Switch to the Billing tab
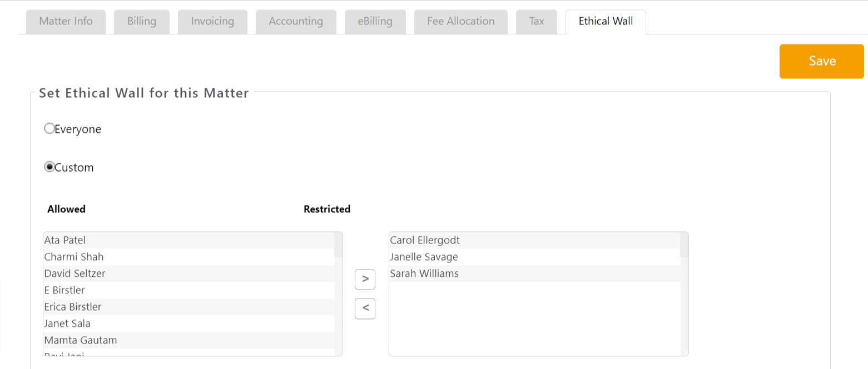This screenshot has height=369, width=868. pos(141,22)
